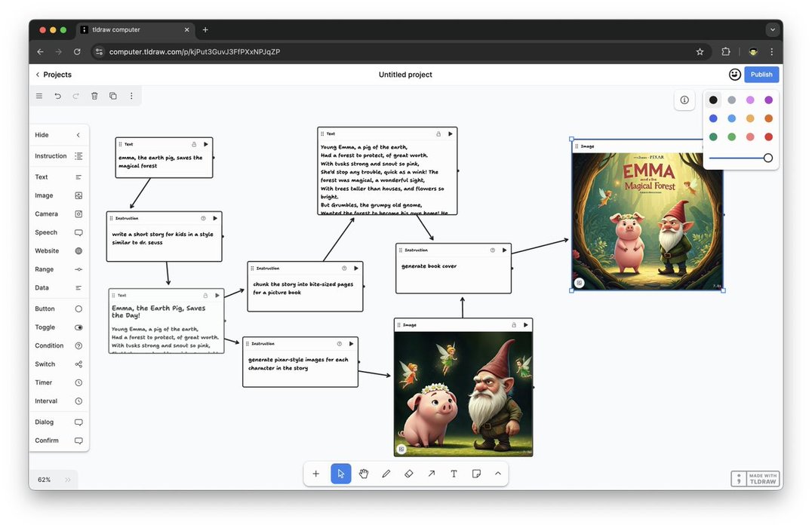Collapse the component panel with Hide chevron
The height and width of the screenshot is (528, 812).
[78, 135]
